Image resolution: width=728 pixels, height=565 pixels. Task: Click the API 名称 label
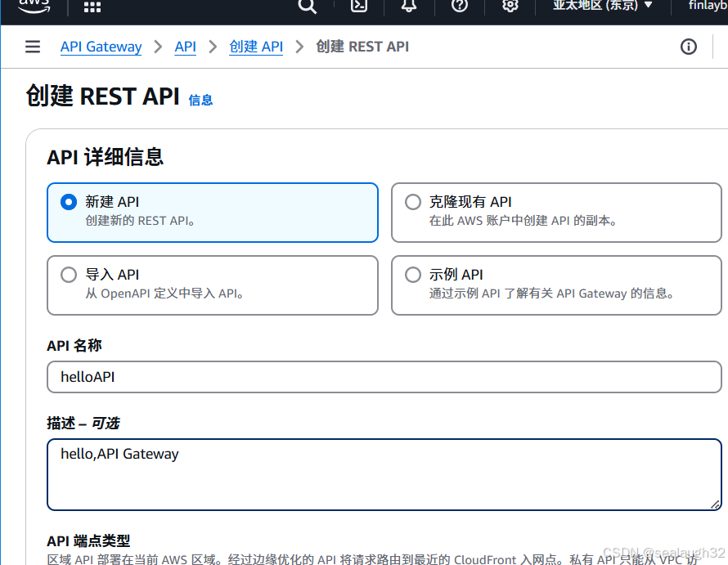[x=74, y=345]
